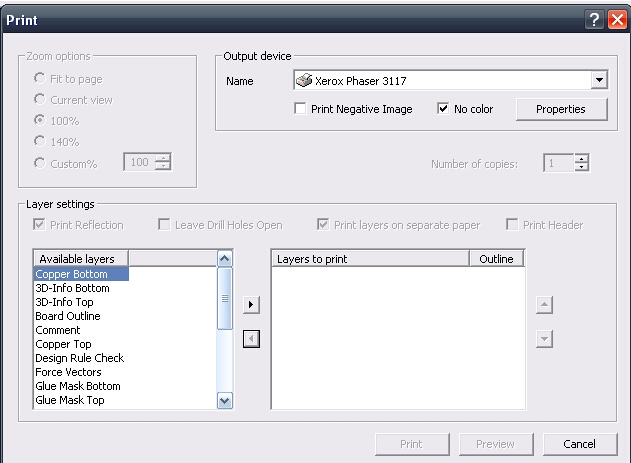
Task: Click the available layers scrollbar thumb
Action: click(225, 298)
